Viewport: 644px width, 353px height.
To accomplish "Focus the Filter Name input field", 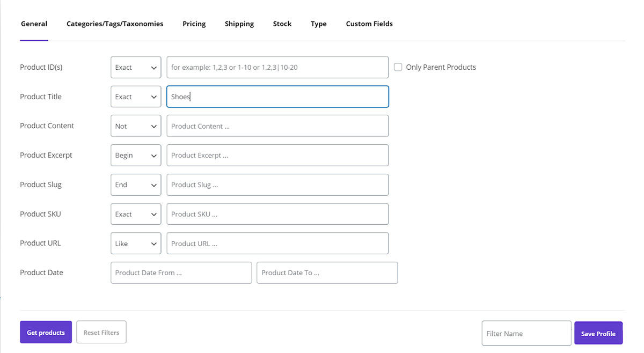I will [526, 334].
